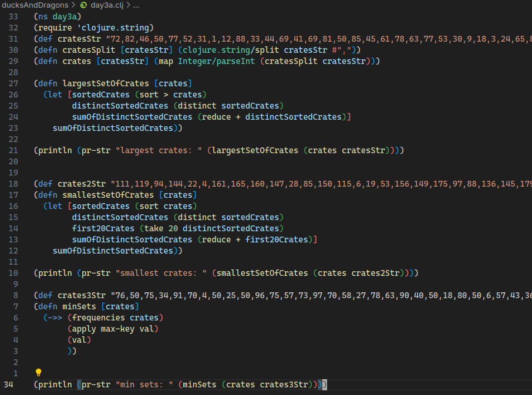Click Integer/parseInt in crates function
Screen dimensions: 532x395
tap(217, 62)
